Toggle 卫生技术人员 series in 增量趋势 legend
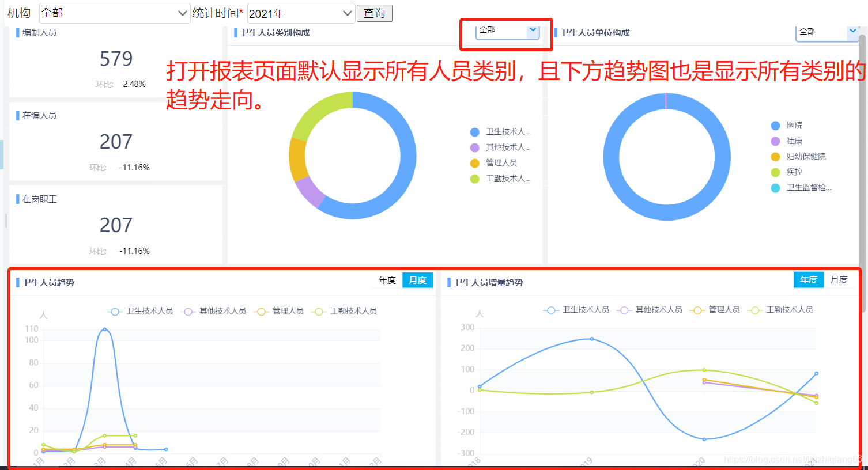The width and height of the screenshot is (868, 470). click(576, 310)
